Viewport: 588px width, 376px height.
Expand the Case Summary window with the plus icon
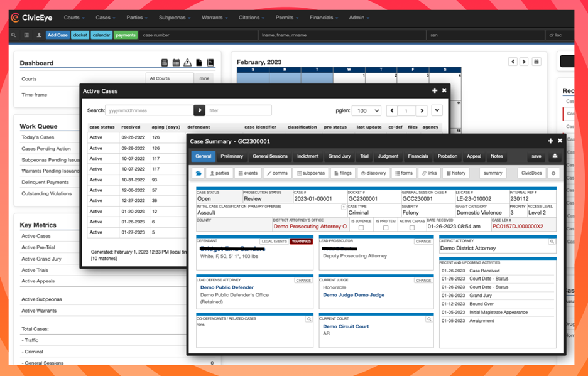pyautogui.click(x=550, y=141)
